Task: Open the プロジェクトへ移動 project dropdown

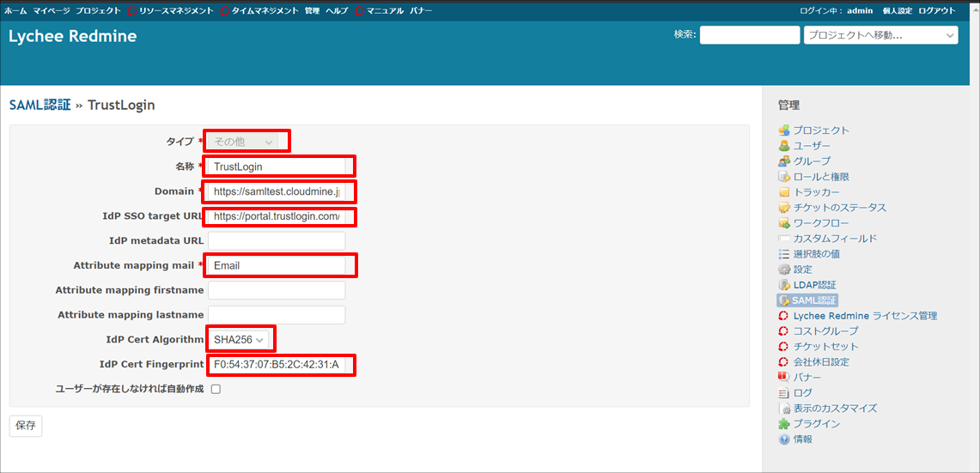Action: tap(880, 35)
